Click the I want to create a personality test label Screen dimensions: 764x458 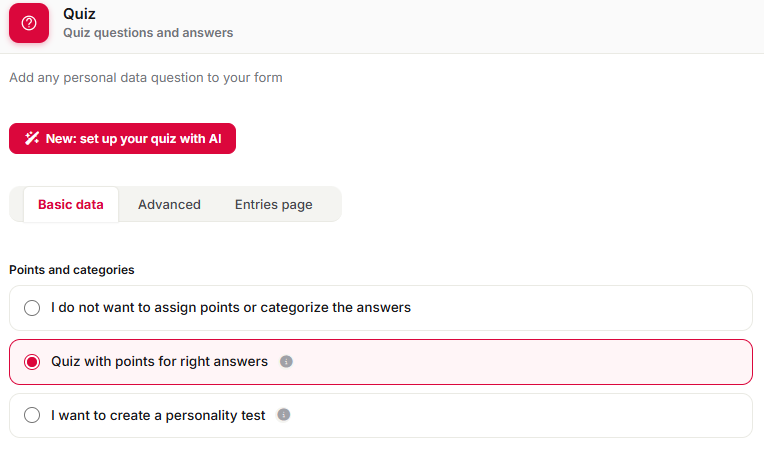click(x=158, y=415)
